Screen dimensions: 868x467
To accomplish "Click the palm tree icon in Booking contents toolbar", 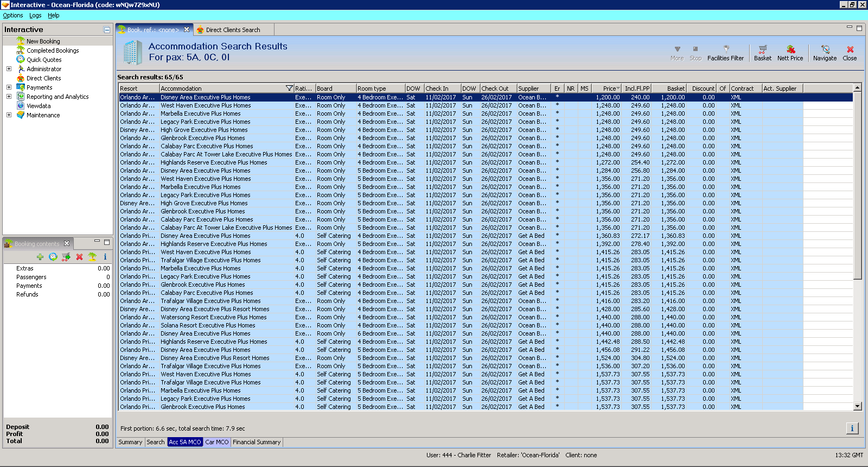I will coord(92,257).
